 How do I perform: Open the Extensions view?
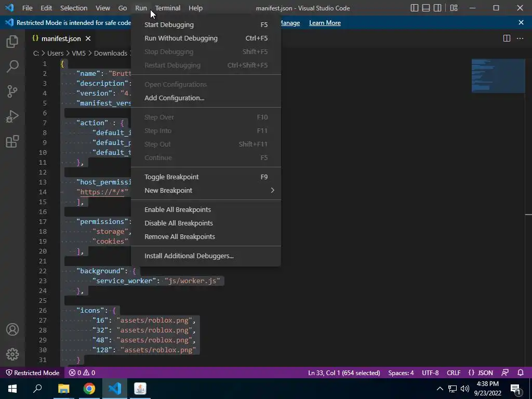tap(12, 141)
